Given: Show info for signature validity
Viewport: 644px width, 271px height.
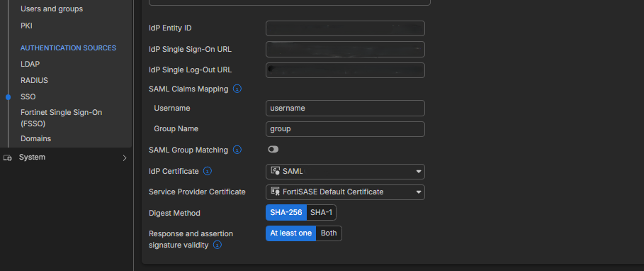Looking at the screenshot, I should (x=218, y=245).
